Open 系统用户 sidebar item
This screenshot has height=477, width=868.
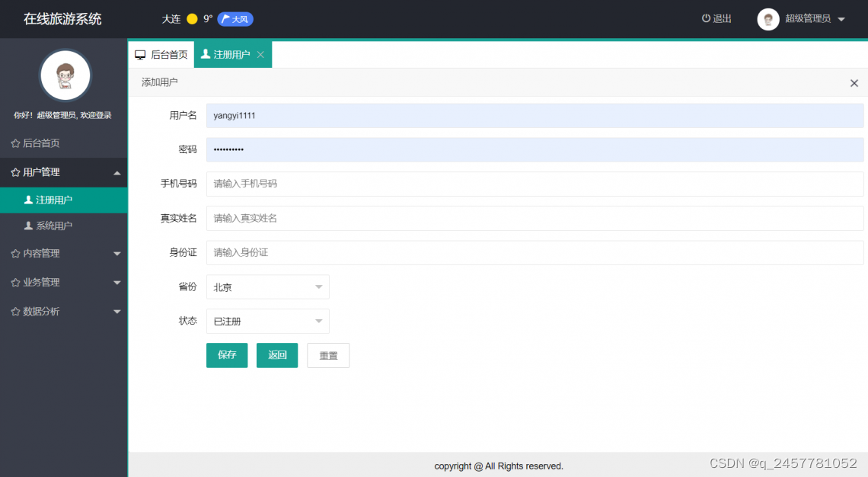(x=64, y=226)
